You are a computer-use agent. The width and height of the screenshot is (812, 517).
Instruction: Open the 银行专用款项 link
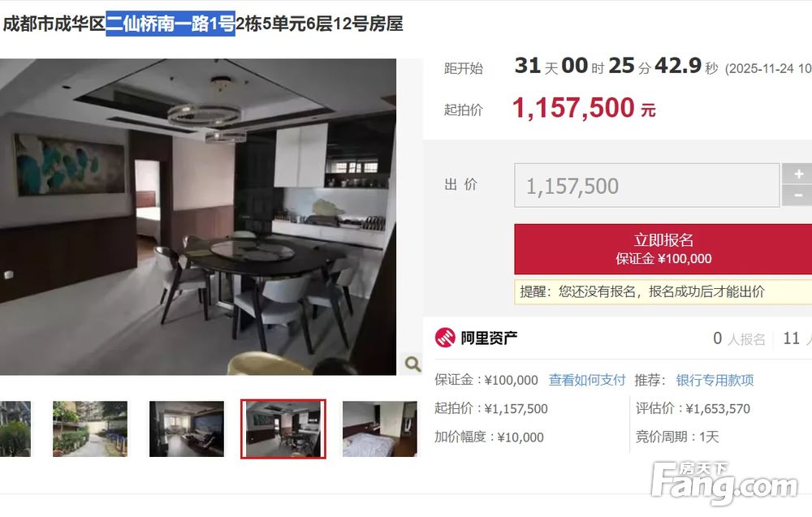[x=715, y=381]
